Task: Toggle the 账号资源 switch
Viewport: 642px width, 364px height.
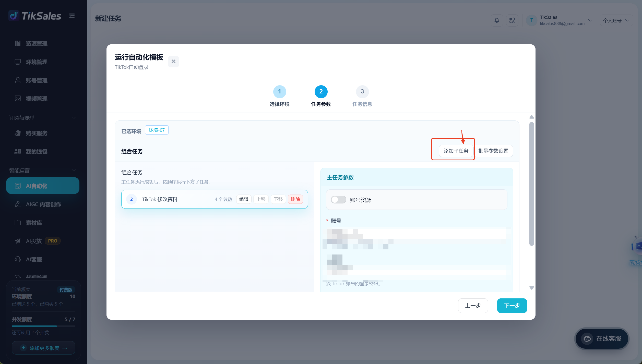Action: pos(338,200)
